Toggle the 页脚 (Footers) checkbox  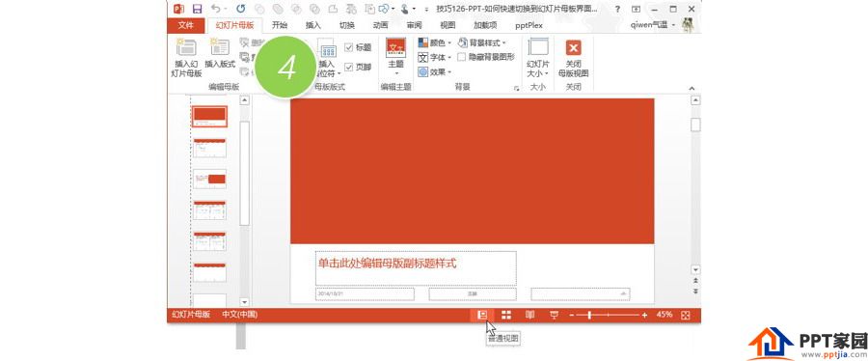click(x=349, y=67)
